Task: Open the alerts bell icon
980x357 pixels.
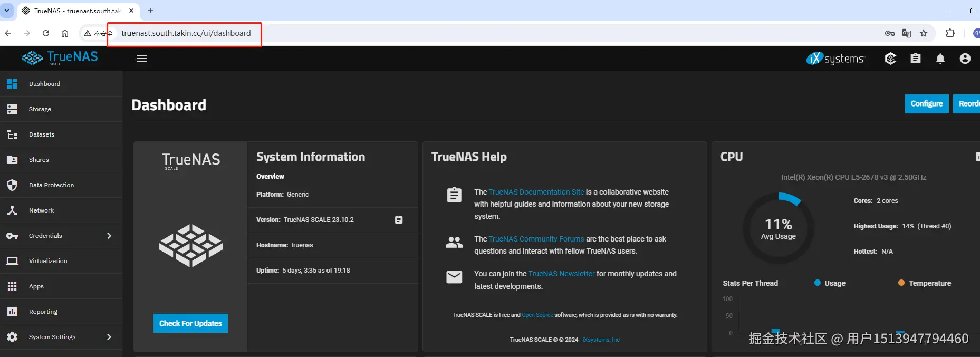Action: tap(940, 59)
